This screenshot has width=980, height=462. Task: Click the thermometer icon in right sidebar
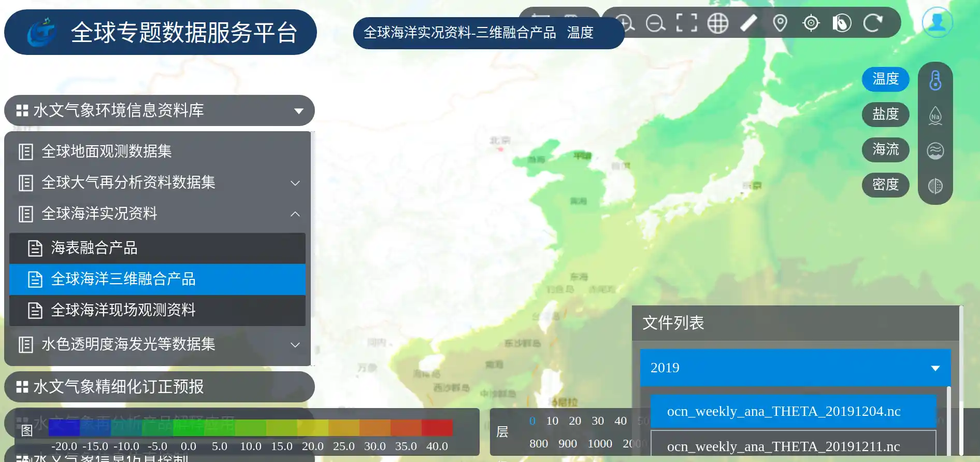(x=935, y=80)
